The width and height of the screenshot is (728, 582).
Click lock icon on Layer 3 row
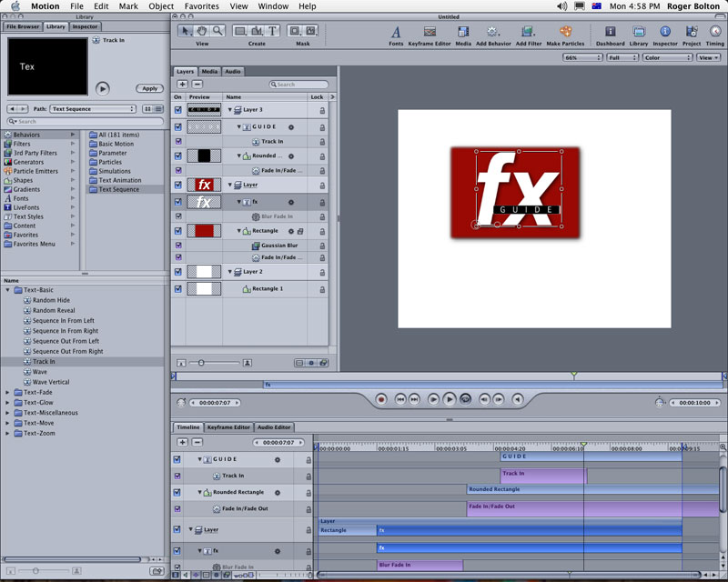322,110
